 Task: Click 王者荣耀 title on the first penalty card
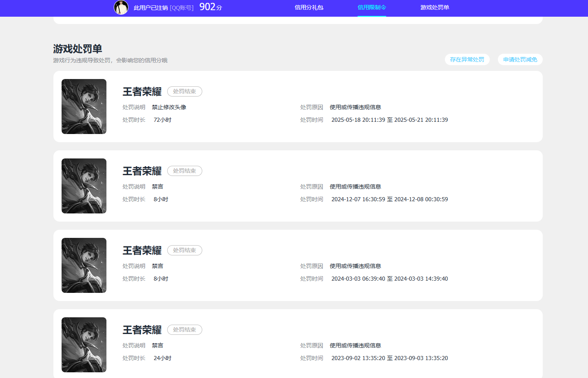coord(142,92)
